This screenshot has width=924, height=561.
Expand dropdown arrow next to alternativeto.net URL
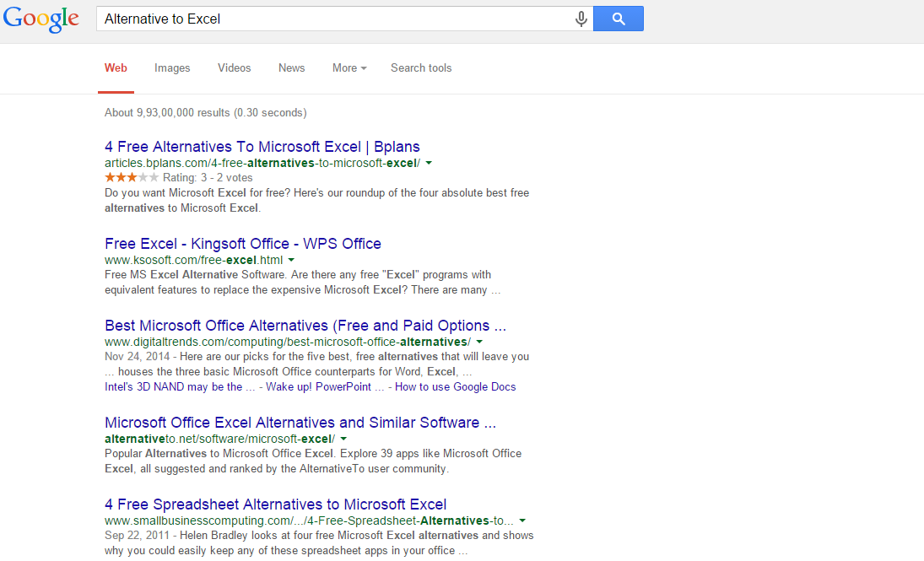tap(343, 439)
